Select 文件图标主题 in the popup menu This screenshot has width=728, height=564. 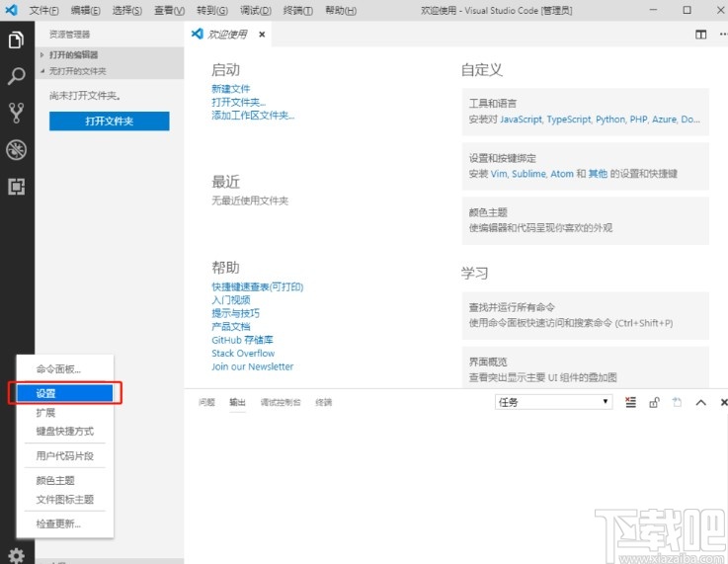65,500
